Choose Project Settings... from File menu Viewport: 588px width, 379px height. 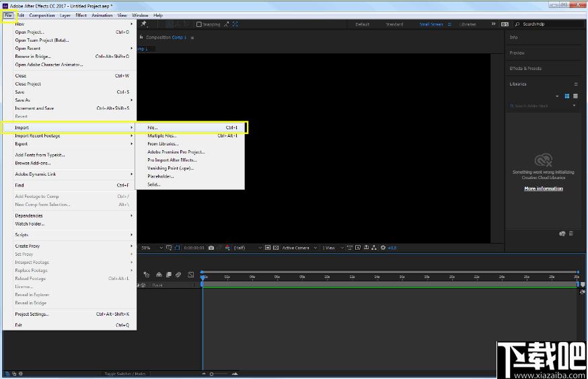(70, 314)
